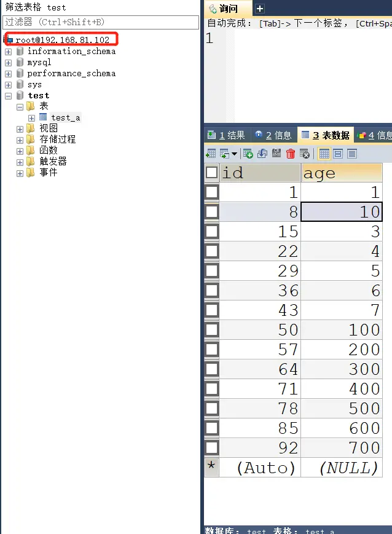Open the export dropdown arrow in toolbar

pyautogui.click(x=234, y=154)
